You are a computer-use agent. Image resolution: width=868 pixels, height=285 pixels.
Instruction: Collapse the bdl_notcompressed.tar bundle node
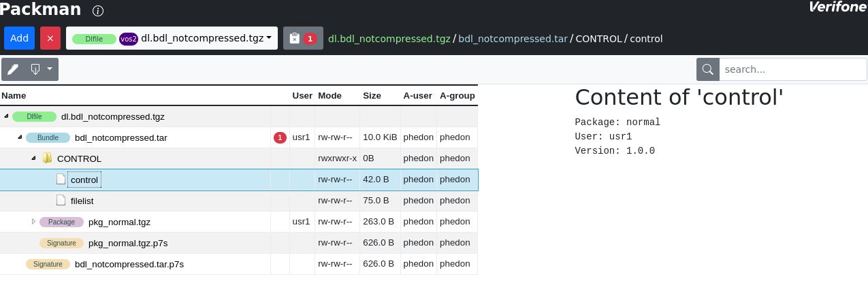coord(20,137)
